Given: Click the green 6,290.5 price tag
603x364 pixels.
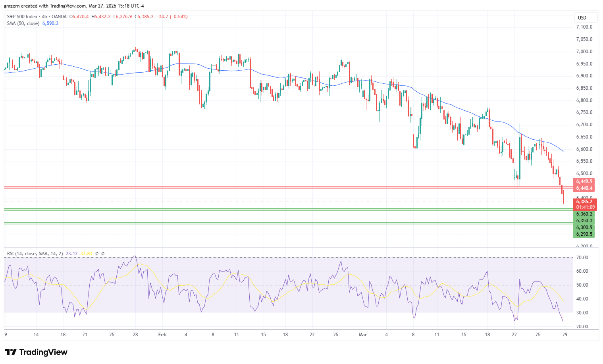Looking at the screenshot, I should coord(584,234).
